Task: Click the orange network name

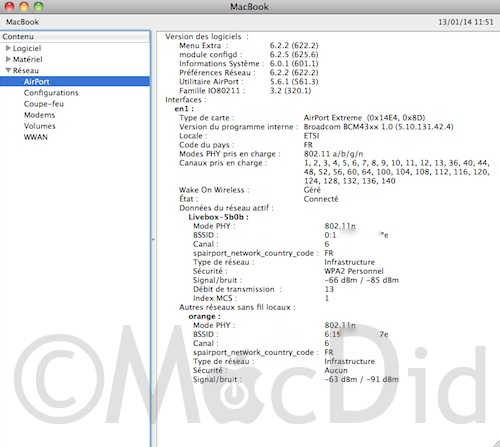Action: [204, 316]
